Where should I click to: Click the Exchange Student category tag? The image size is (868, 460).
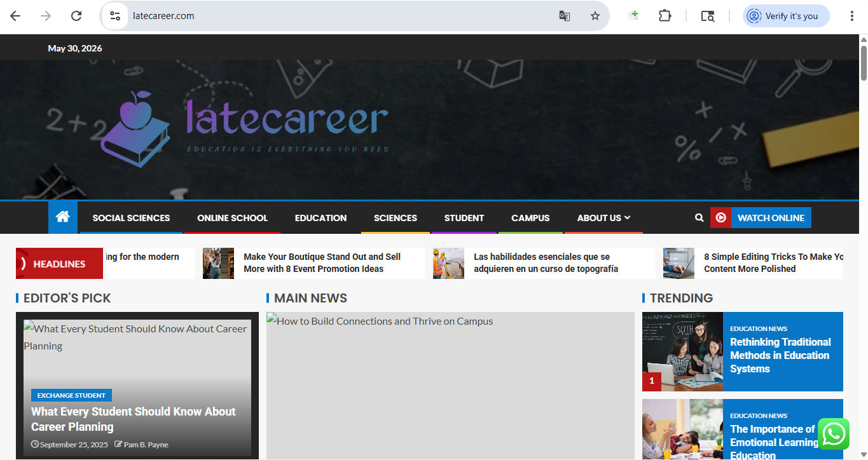point(71,395)
